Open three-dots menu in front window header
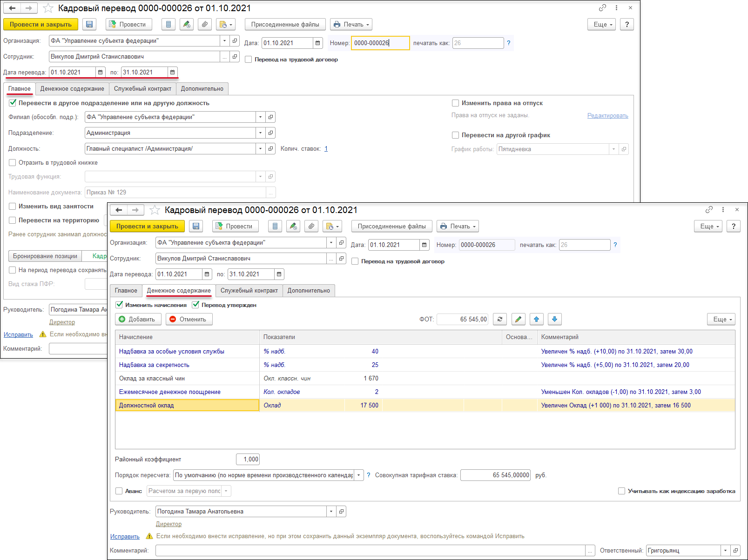Image resolution: width=748 pixels, height=560 pixels. (723, 210)
